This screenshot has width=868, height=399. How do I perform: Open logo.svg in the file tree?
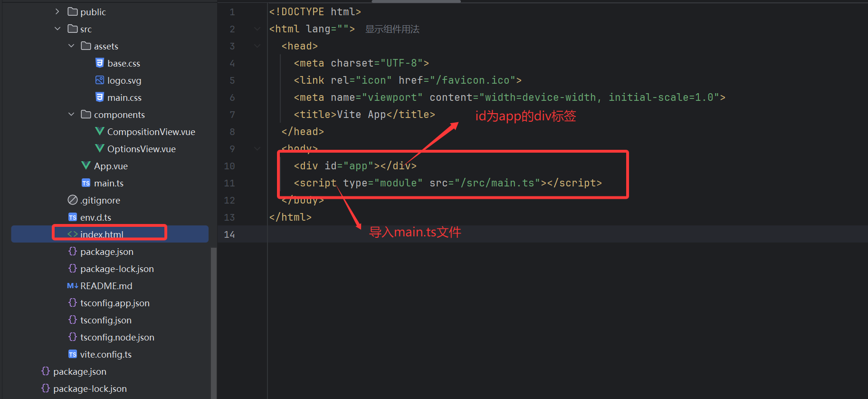pyautogui.click(x=124, y=80)
